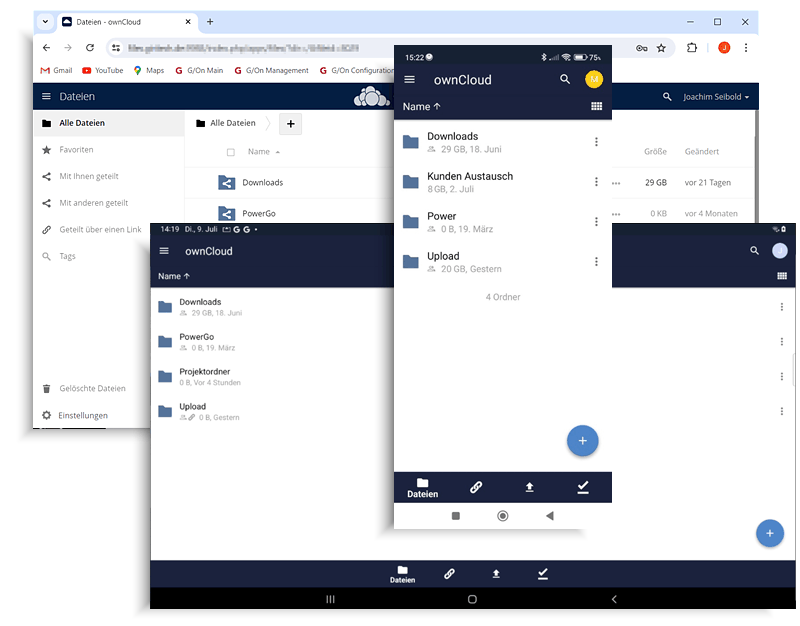Open more actions for 0 KB row
Image resolution: width=800 pixels, height=626 pixels.
[616, 214]
